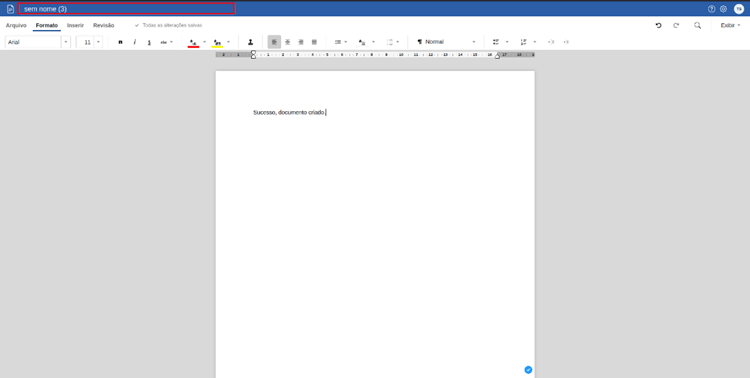Redo the last undone change
750x378 pixels.
coord(676,25)
